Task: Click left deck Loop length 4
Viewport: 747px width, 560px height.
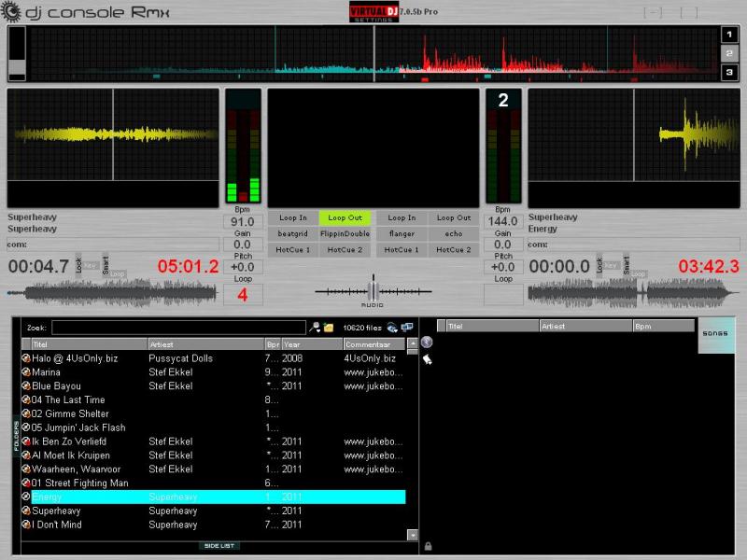Action: point(243,295)
